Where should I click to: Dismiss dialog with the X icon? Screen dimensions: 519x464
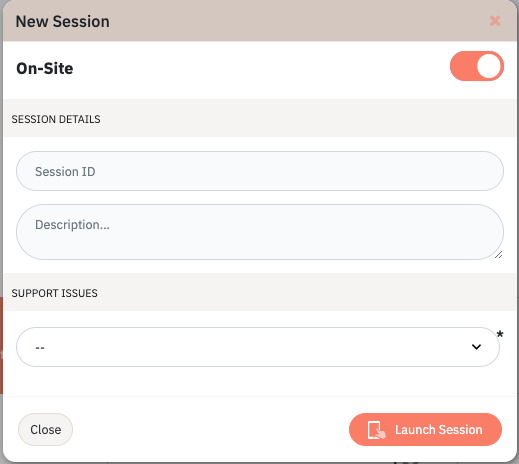[x=495, y=21]
